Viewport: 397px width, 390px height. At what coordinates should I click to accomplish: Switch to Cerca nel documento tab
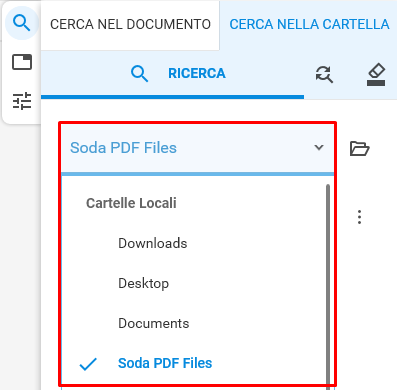[130, 24]
